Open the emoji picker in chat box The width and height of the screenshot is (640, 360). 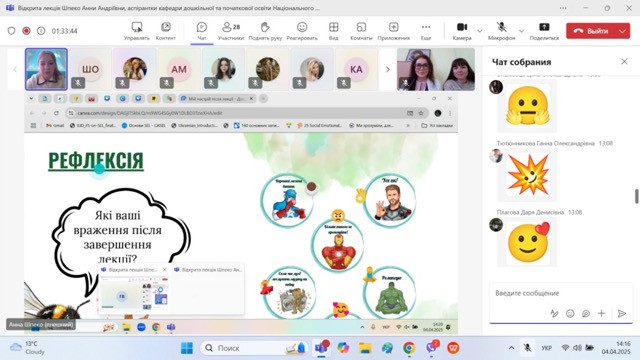(570, 313)
